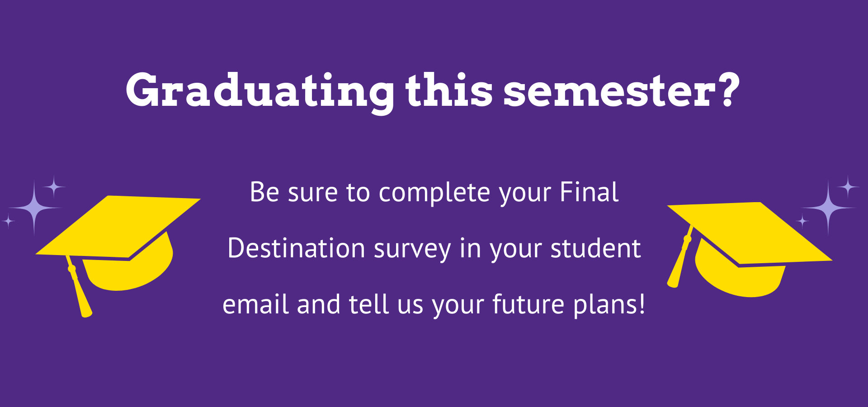Click the tiny sparkle at far left edge
The height and width of the screenshot is (407, 868).
[8, 221]
